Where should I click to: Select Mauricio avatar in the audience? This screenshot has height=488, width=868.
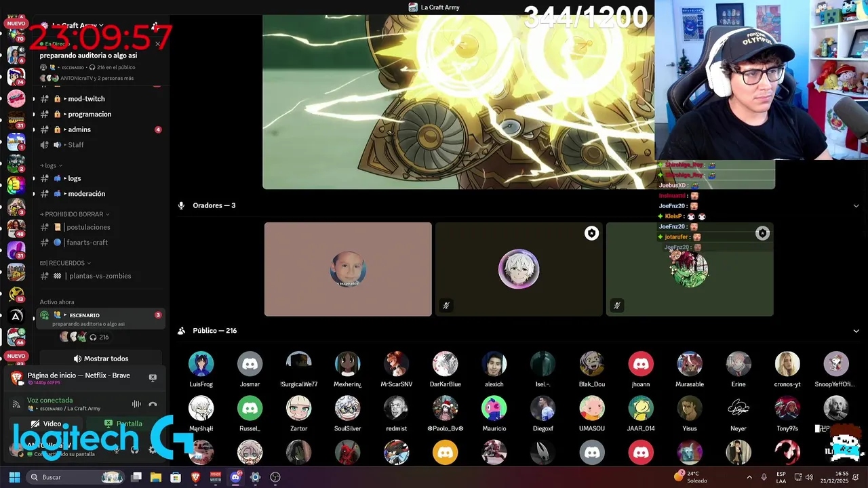click(494, 409)
